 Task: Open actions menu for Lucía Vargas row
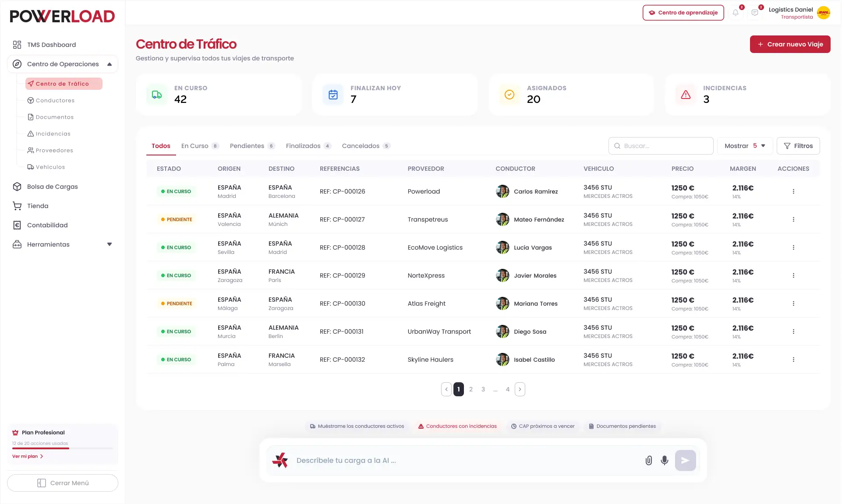click(793, 247)
